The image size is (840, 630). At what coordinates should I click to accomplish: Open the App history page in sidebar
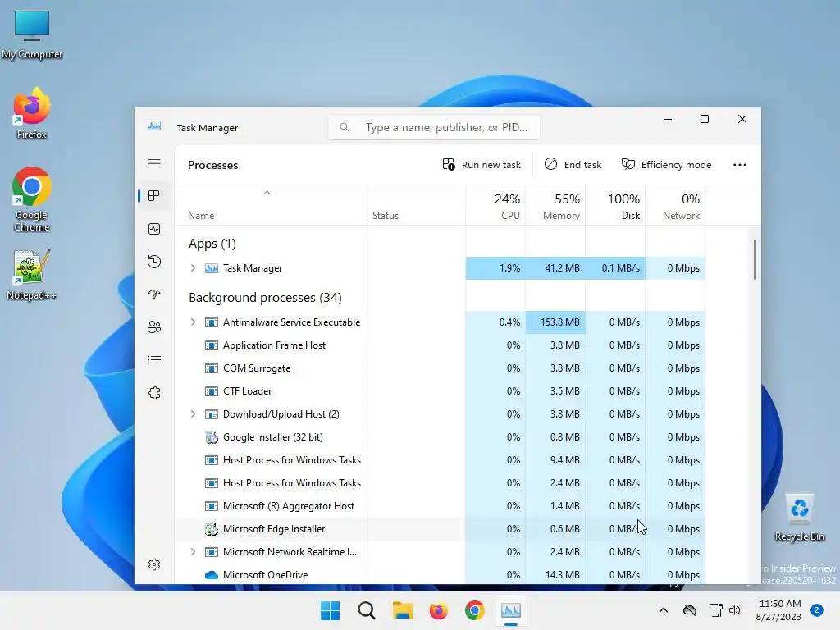[x=154, y=262]
